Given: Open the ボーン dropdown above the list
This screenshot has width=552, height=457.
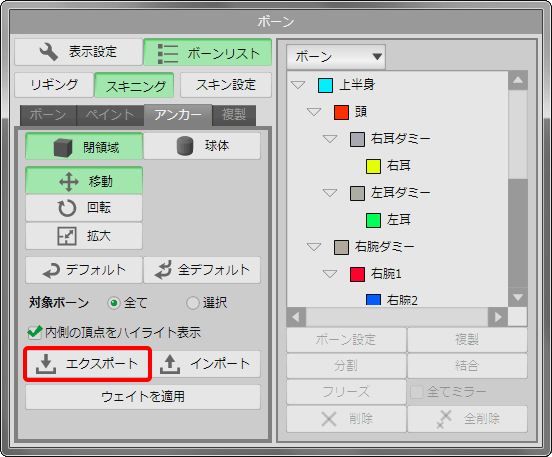Looking at the screenshot, I should tap(336, 57).
